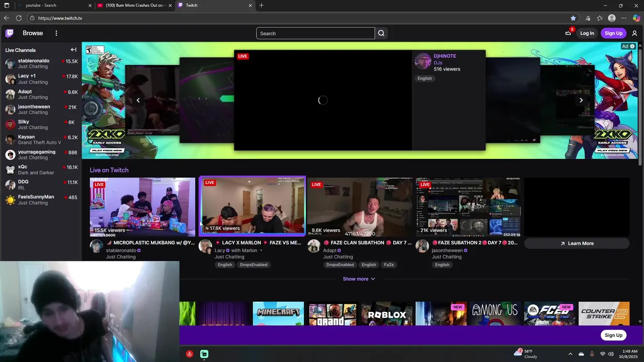
Task: Click Lacy avatar under stream card
Action: click(x=205, y=246)
